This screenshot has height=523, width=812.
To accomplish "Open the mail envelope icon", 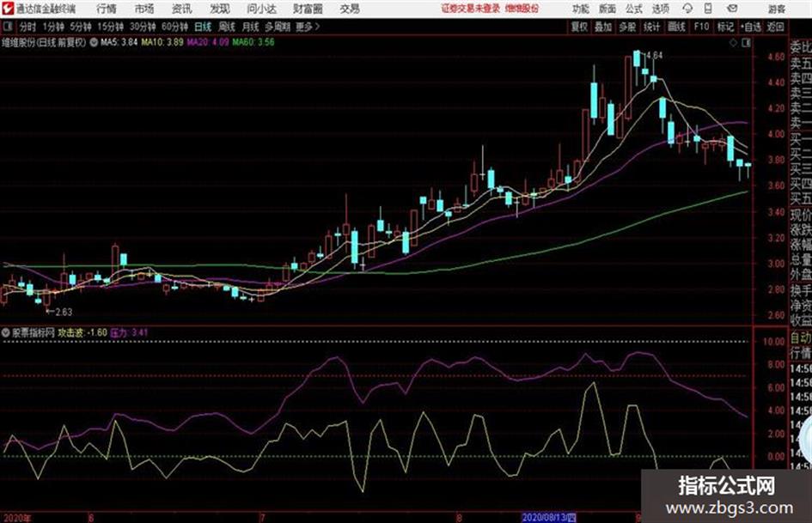I will click(x=732, y=9).
